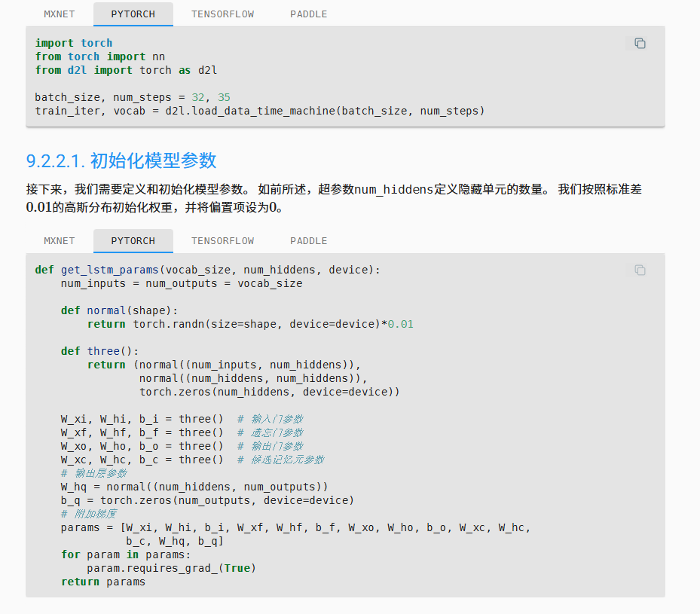The image size is (700, 614).
Task: Click the 'def normal(shape)' line
Action: (119, 310)
